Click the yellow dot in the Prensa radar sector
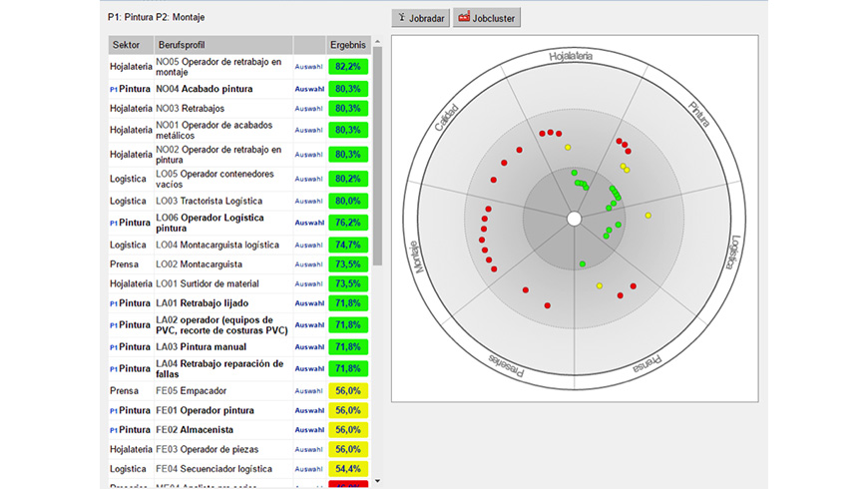The height and width of the screenshot is (489, 868). (600, 285)
